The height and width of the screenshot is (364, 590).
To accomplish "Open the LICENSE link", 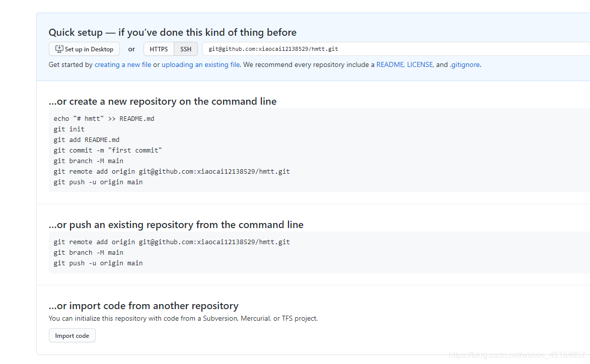I will click(x=420, y=65).
